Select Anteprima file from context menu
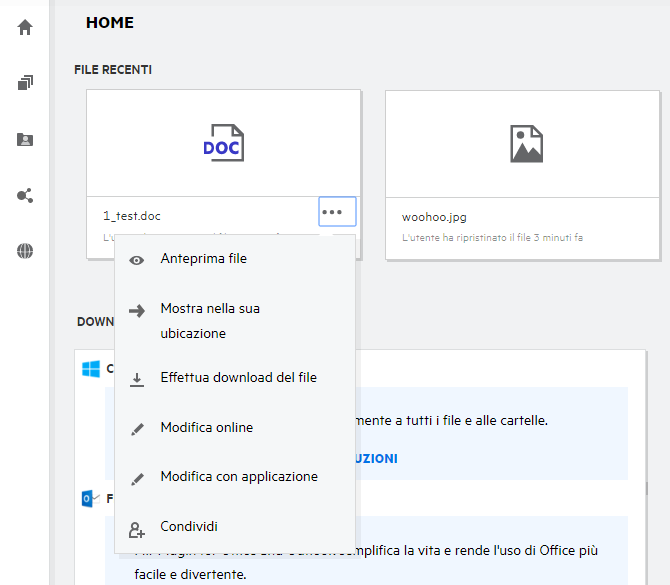Image resolution: width=670 pixels, height=585 pixels. tap(204, 258)
